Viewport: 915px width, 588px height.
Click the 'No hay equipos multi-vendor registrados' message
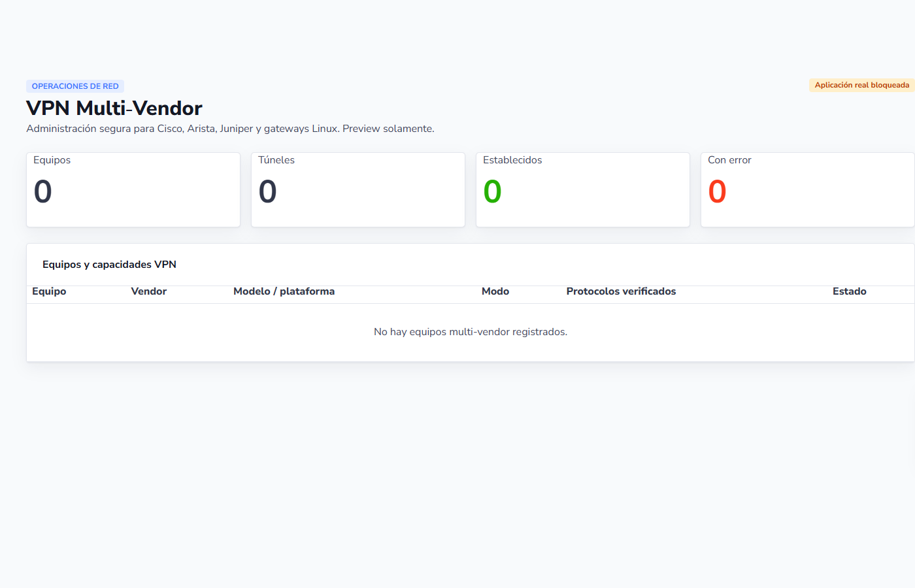(x=471, y=332)
